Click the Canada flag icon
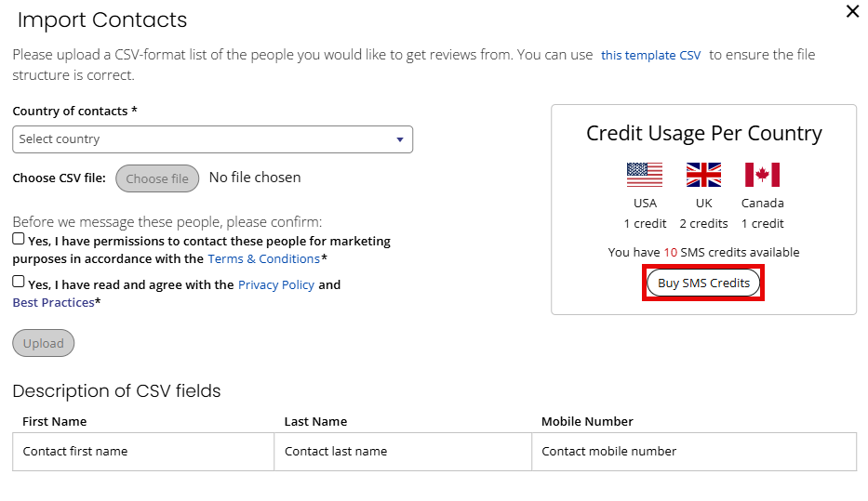 (762, 175)
